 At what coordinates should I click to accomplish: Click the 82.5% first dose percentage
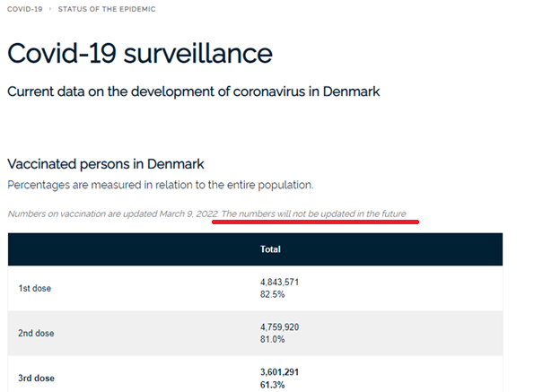(x=272, y=294)
